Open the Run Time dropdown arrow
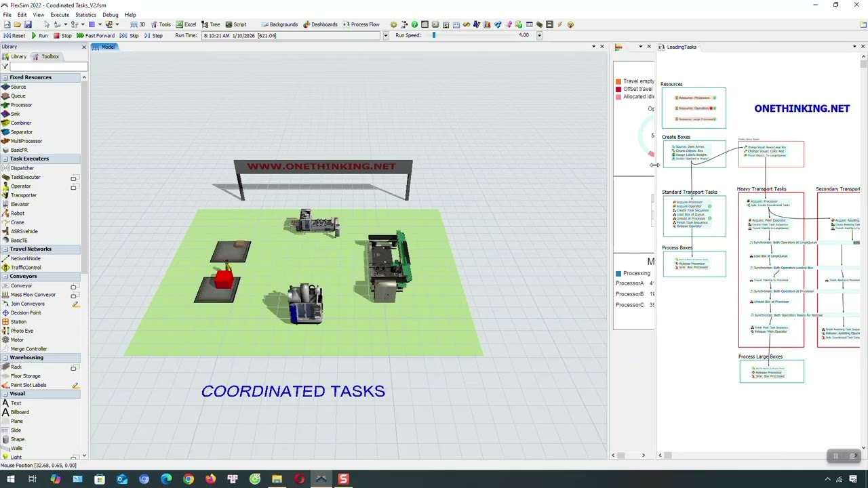 [386, 35]
